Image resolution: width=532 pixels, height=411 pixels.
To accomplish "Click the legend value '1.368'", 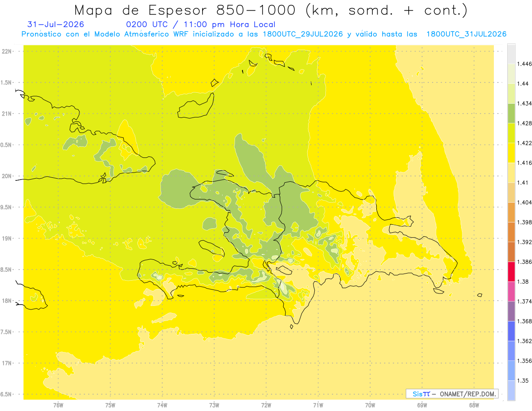I will 524,321.
